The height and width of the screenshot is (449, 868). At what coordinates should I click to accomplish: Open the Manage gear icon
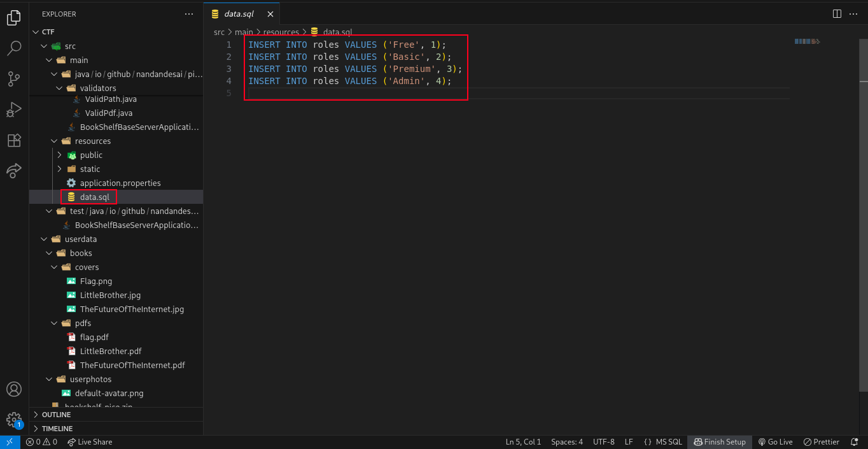pos(14,419)
